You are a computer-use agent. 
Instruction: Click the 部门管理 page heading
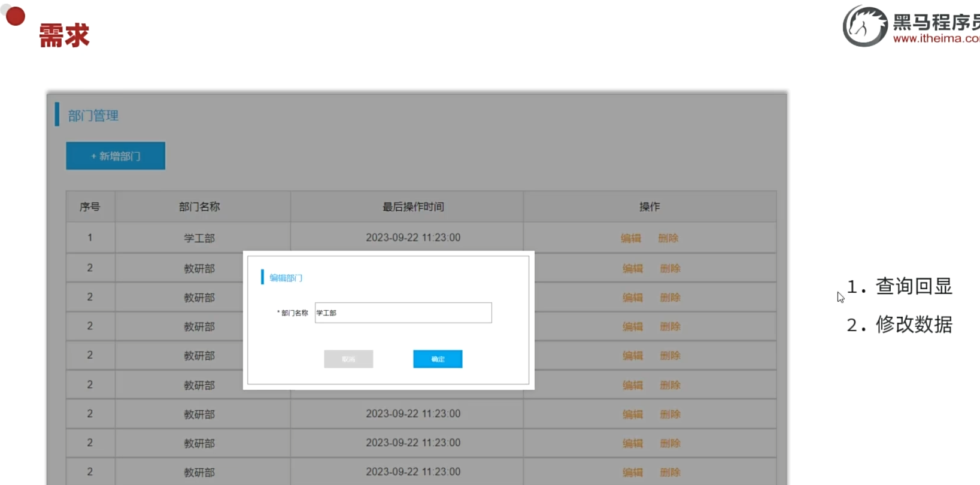pyautogui.click(x=93, y=116)
